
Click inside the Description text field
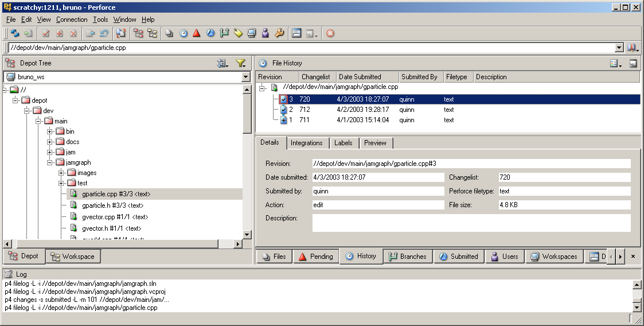point(471,223)
